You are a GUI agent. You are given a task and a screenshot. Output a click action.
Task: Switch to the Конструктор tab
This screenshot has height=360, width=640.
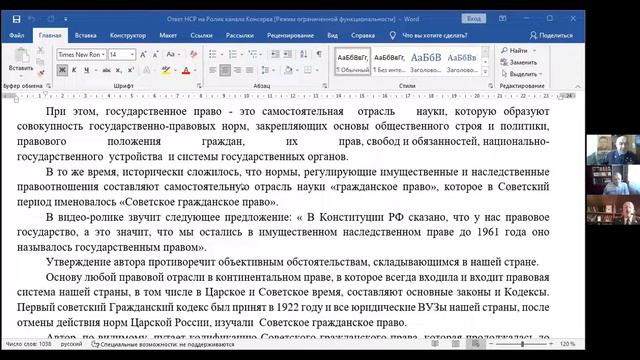[x=128, y=36]
